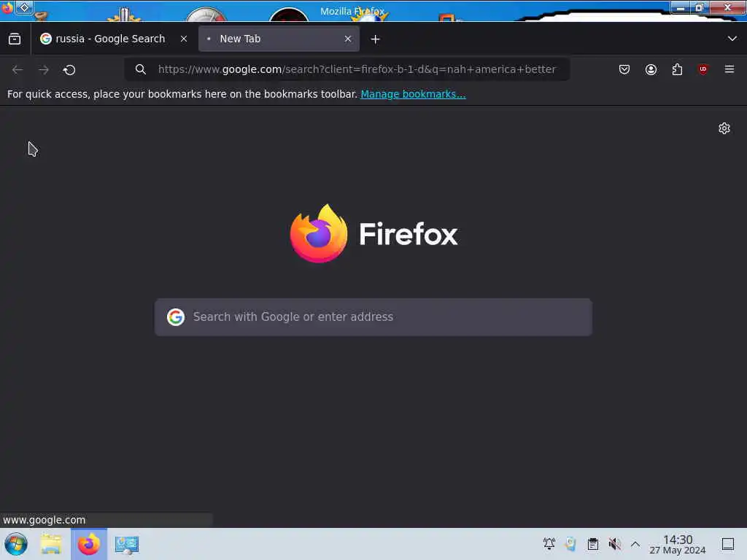Toggle the pin-on-all-desktops title bar icon
This screenshot has height=560, width=747.
point(24,7)
